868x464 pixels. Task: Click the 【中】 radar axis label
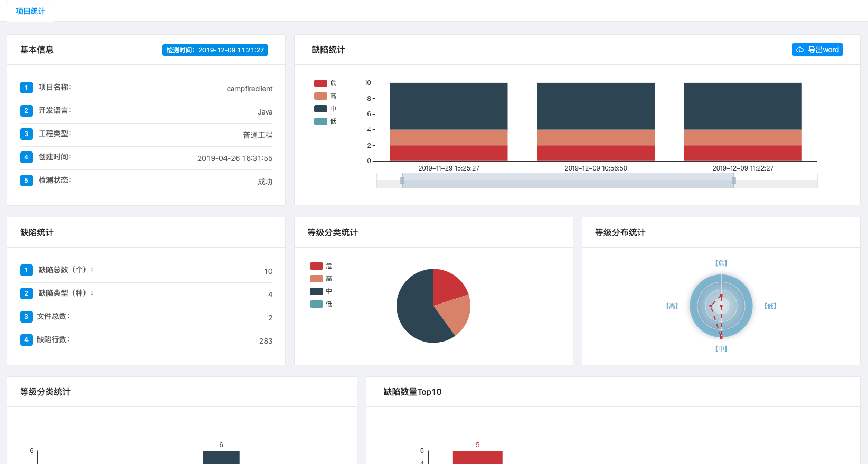coord(721,348)
